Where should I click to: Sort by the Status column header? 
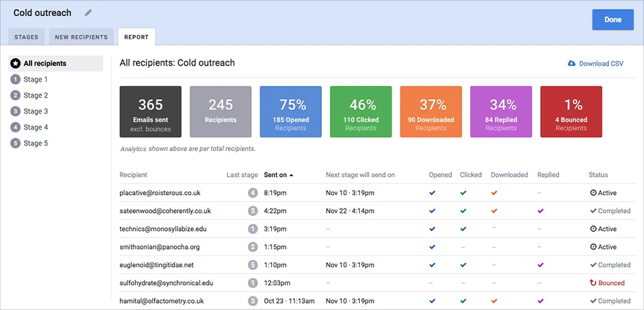[x=598, y=175]
